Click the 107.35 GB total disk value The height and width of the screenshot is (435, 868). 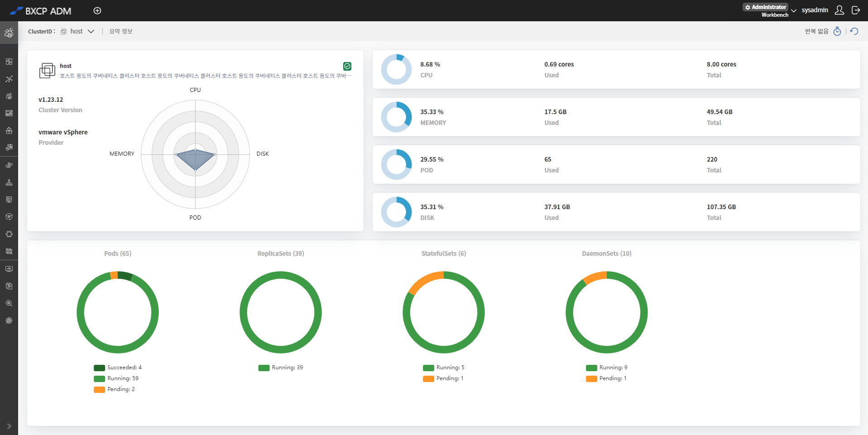721,207
